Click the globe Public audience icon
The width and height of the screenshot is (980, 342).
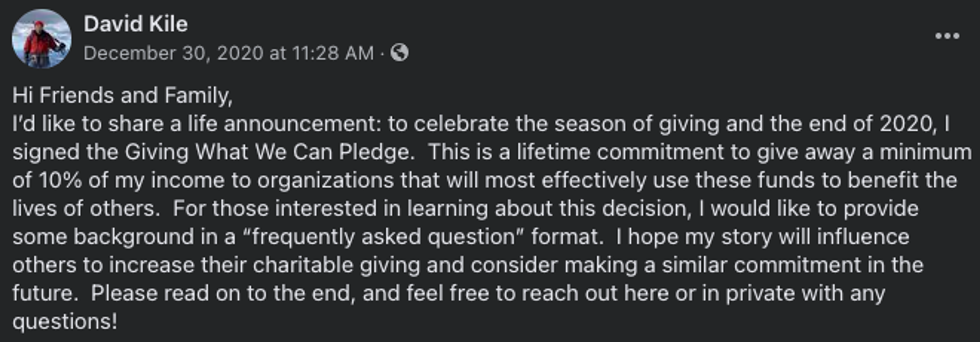[399, 53]
